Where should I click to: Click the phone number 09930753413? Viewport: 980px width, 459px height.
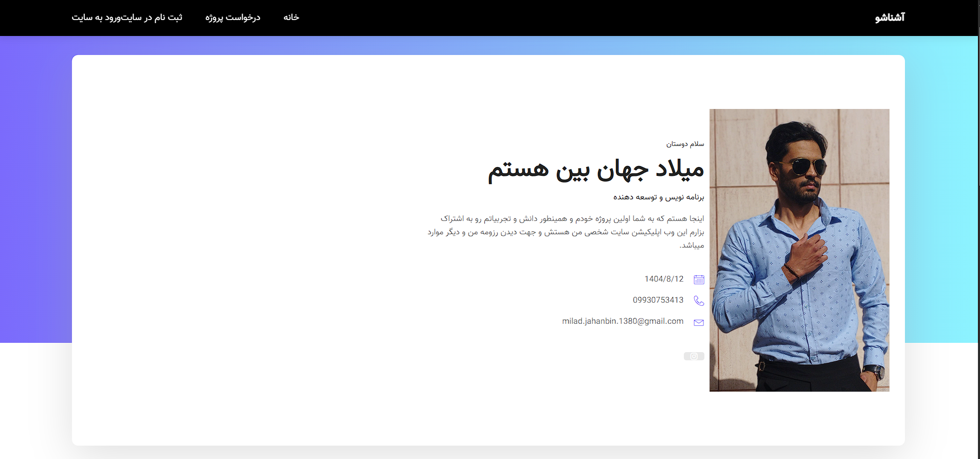(x=658, y=300)
